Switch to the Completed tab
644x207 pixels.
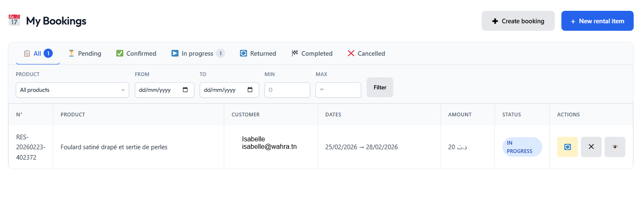tap(312, 53)
